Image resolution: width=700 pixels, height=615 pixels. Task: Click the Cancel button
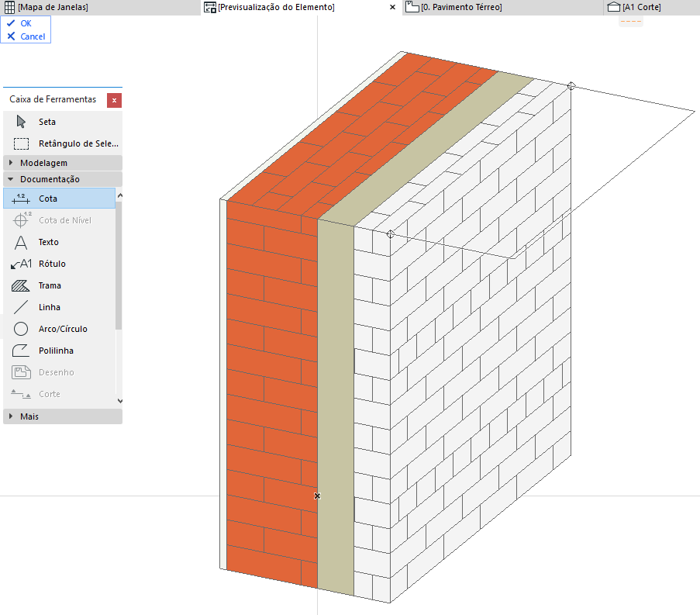click(26, 36)
